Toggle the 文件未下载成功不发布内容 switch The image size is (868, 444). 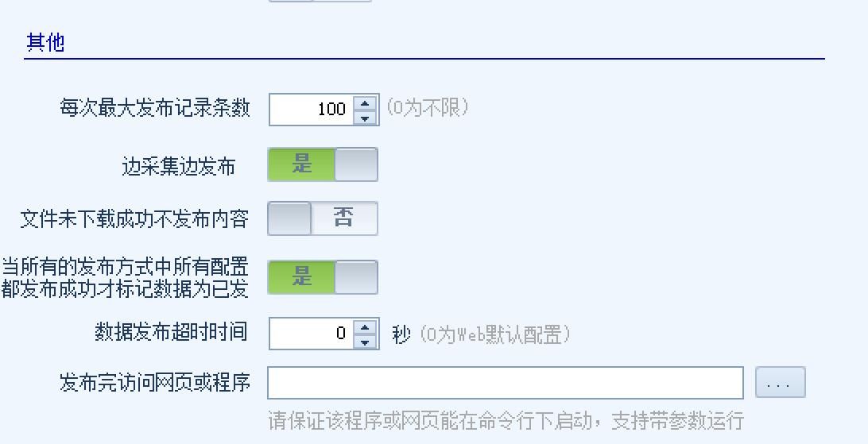(x=323, y=218)
